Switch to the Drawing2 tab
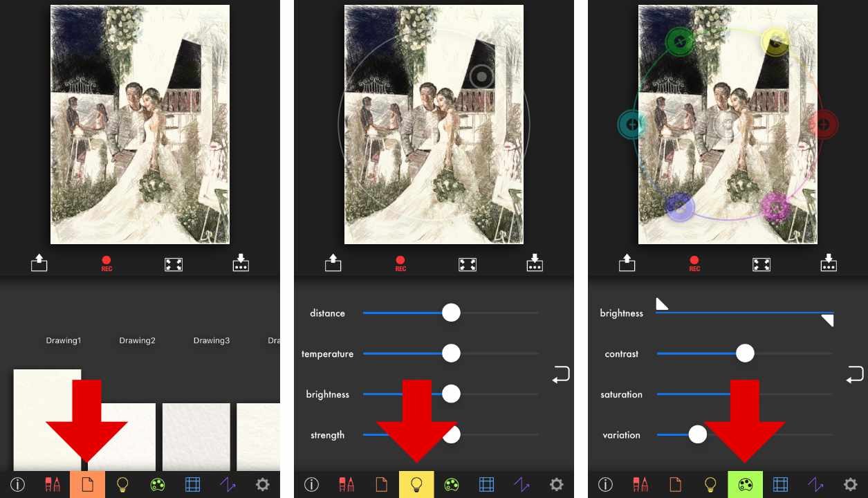The width and height of the screenshot is (868, 498). 137,340
